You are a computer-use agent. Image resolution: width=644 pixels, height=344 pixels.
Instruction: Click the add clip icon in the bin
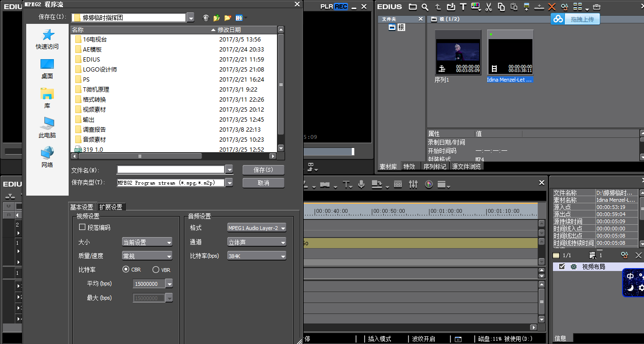click(450, 7)
